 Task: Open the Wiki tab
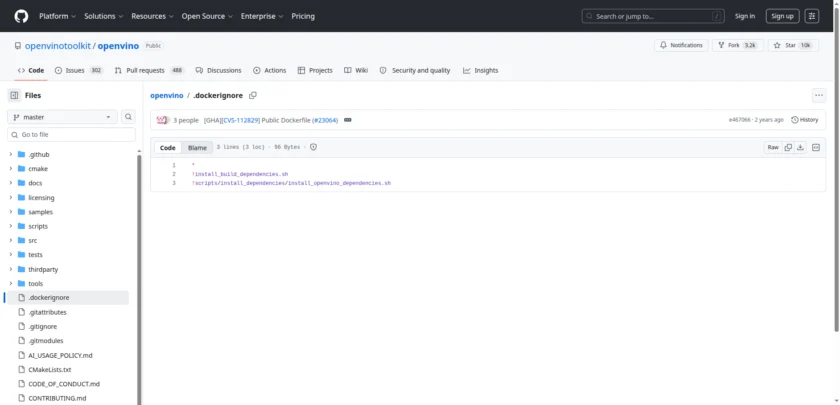356,70
